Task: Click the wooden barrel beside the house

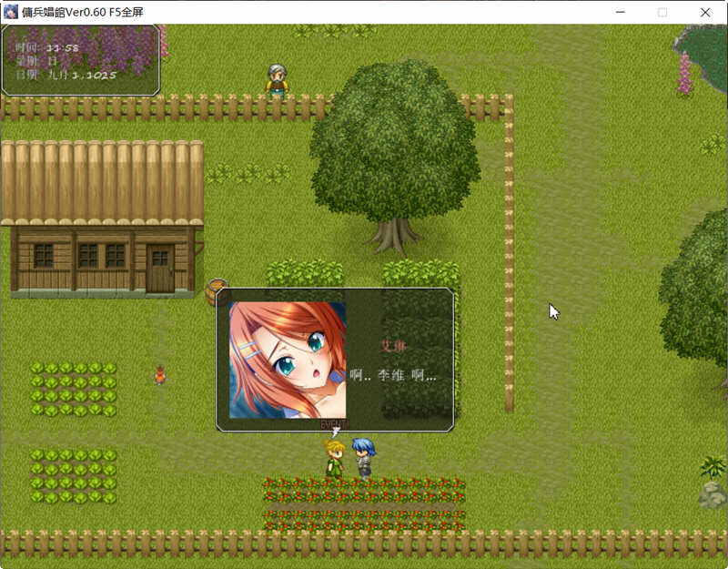Action: coord(217,291)
